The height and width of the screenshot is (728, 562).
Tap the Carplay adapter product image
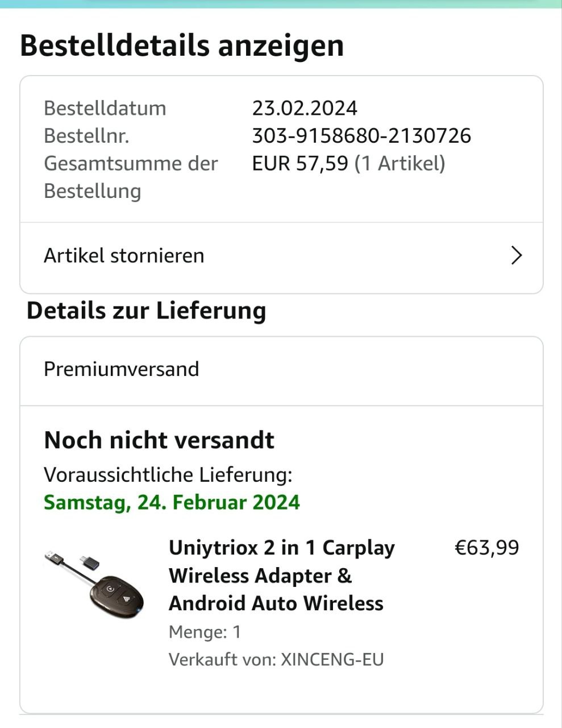[x=94, y=583]
